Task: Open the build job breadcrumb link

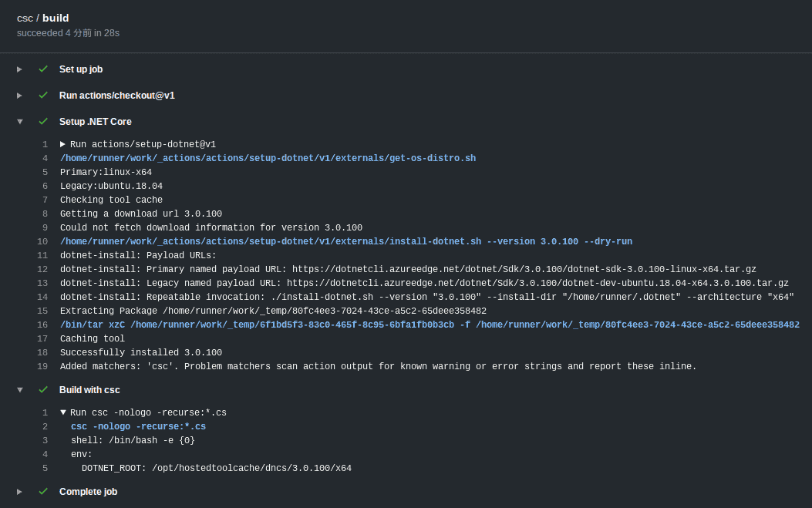Action: point(56,18)
